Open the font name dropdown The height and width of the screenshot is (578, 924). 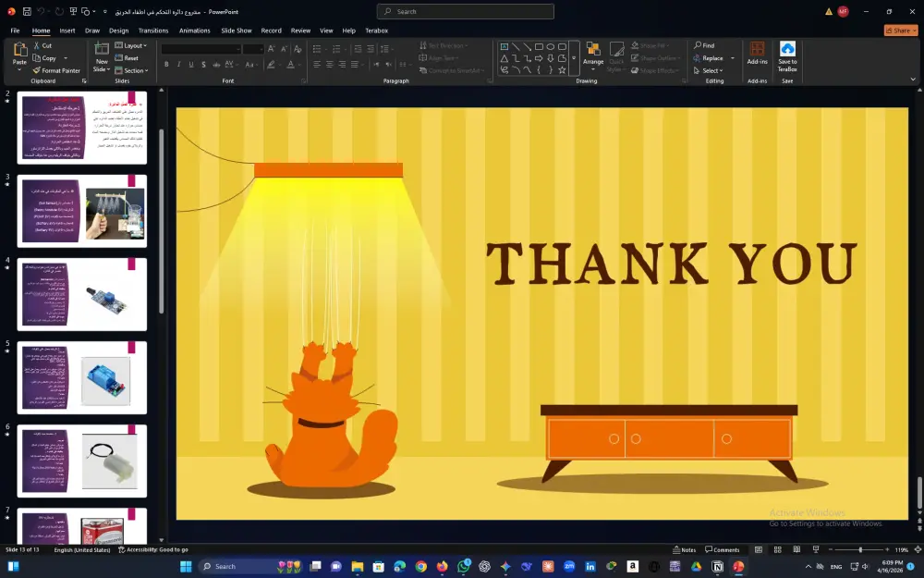237,48
